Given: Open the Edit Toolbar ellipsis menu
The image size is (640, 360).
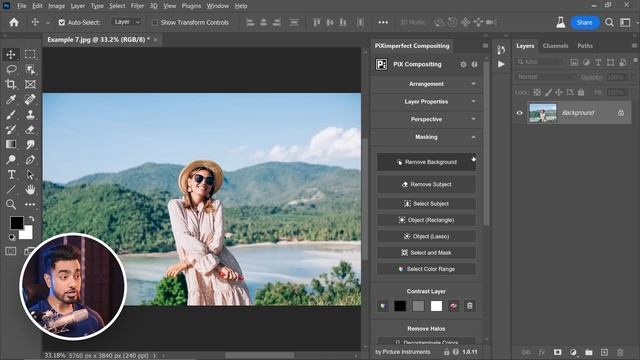Looking at the screenshot, I should (x=30, y=204).
